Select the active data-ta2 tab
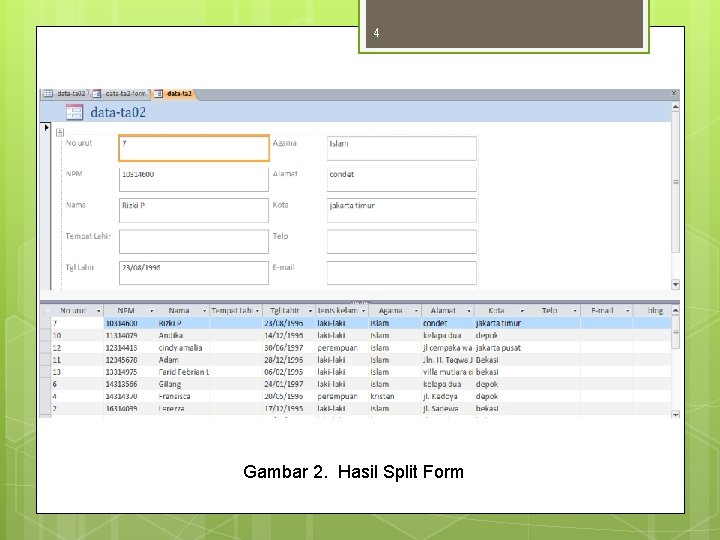 tap(174, 94)
